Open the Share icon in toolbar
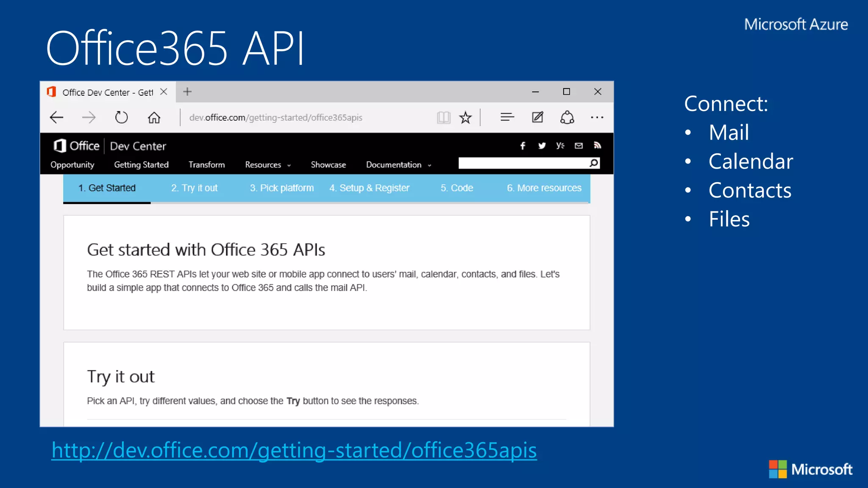This screenshot has height=488, width=868. coord(567,117)
